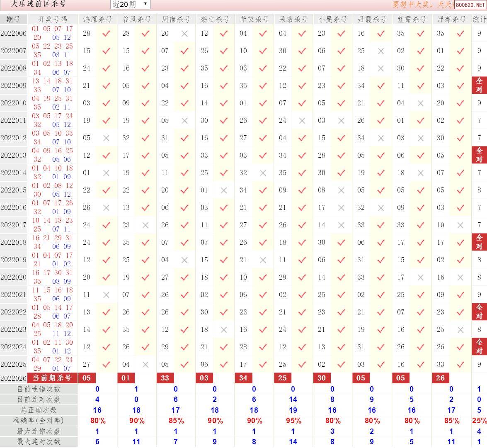Select the 采薇杀号 column header
Viewport: 487px width, 448px height.
coord(293,19)
